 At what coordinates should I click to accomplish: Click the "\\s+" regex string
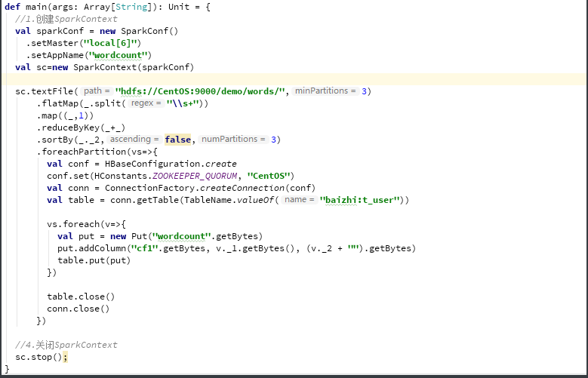coord(182,103)
